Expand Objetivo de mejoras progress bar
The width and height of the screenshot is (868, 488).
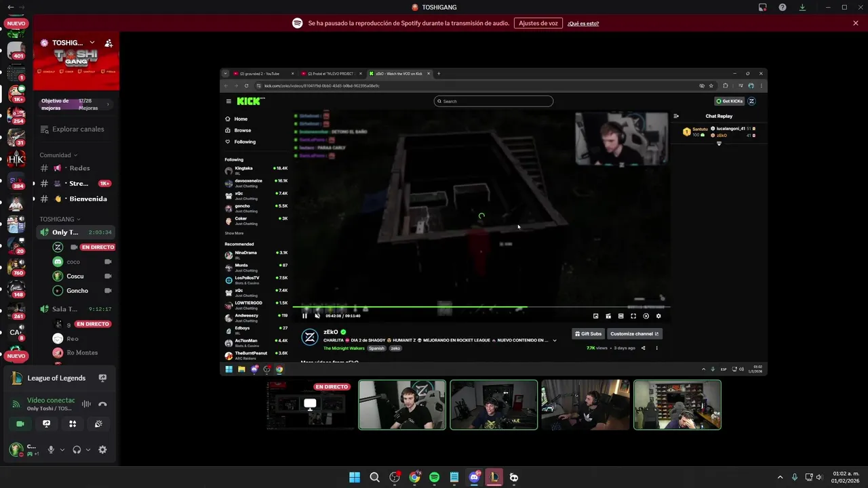point(76,104)
